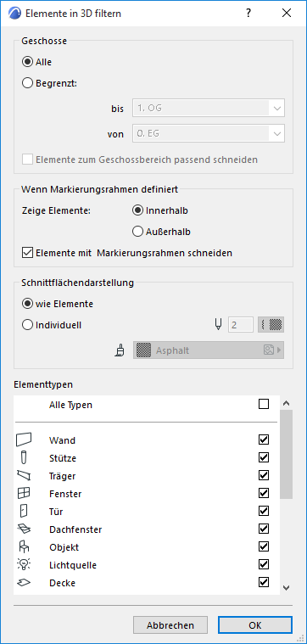307x644 pixels.
Task: Select Individuell cut surface option
Action: pyautogui.click(x=27, y=325)
